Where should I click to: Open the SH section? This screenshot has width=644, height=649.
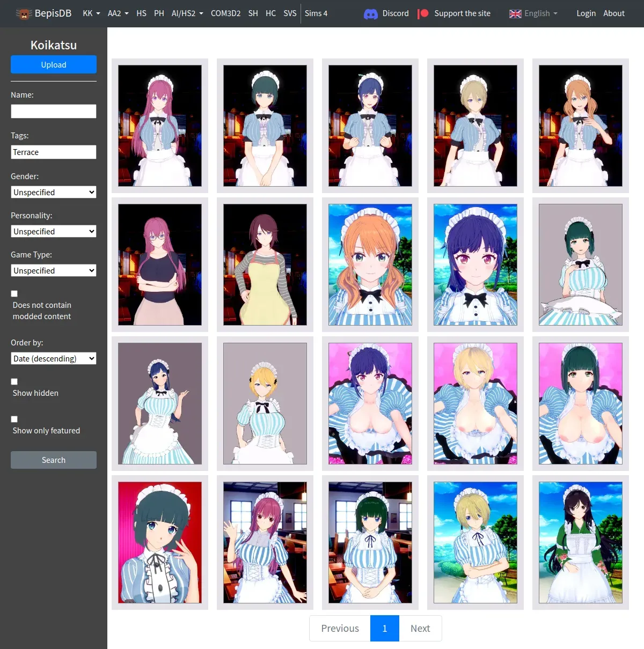pyautogui.click(x=253, y=13)
